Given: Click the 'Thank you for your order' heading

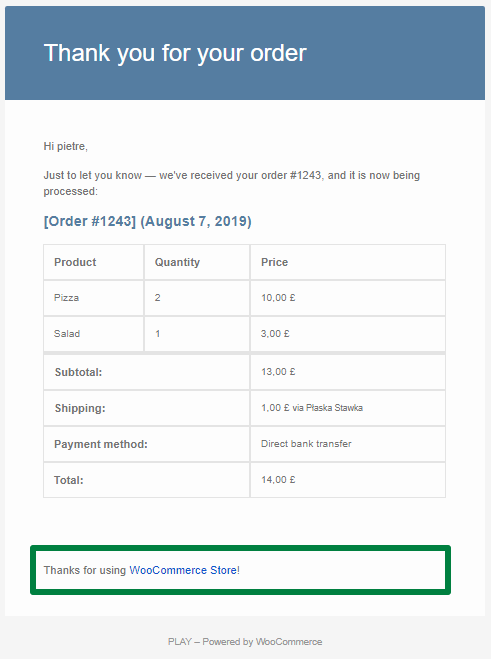Looking at the screenshot, I should coord(175,53).
